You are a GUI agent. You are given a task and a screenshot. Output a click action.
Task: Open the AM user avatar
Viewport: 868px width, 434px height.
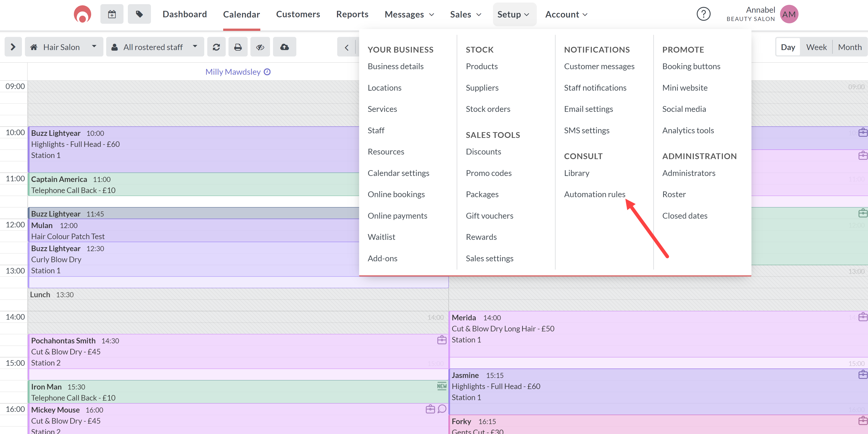(789, 14)
